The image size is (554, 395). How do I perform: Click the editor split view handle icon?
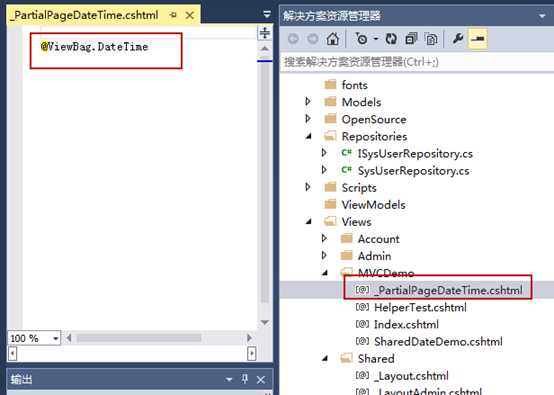pos(265,33)
